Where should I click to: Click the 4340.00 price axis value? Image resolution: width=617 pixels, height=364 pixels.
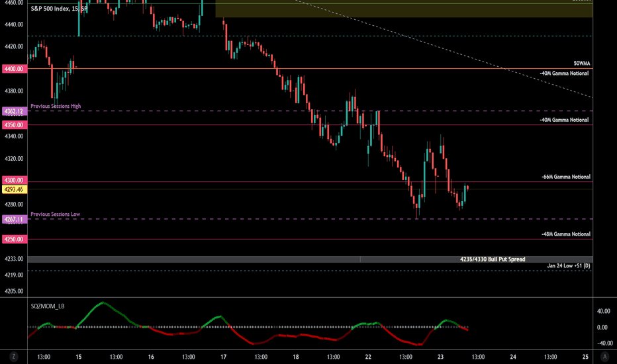coord(14,136)
